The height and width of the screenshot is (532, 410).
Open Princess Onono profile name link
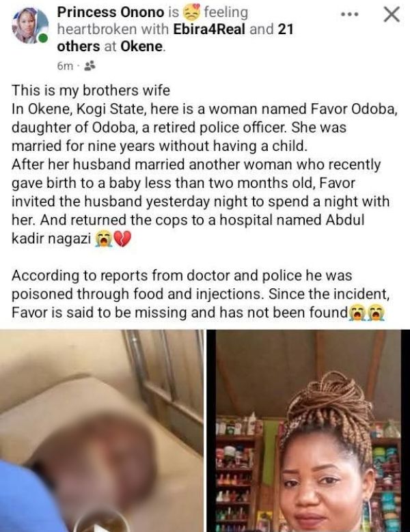coord(111,12)
